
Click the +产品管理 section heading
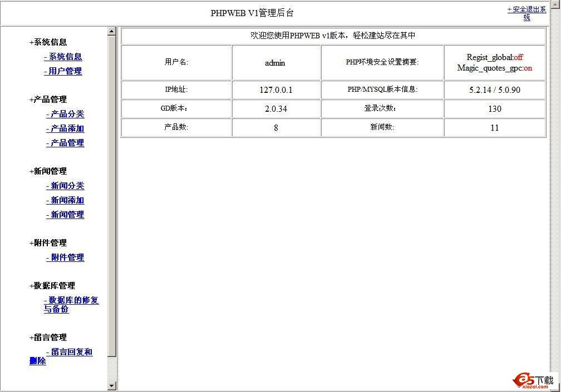coord(48,100)
